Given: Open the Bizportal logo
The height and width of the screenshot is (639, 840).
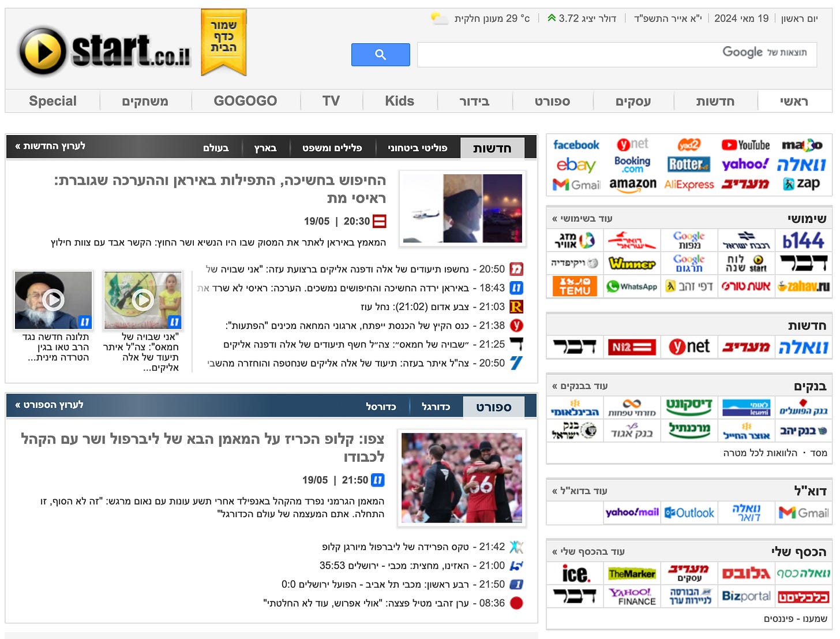Looking at the screenshot, I should (746, 596).
